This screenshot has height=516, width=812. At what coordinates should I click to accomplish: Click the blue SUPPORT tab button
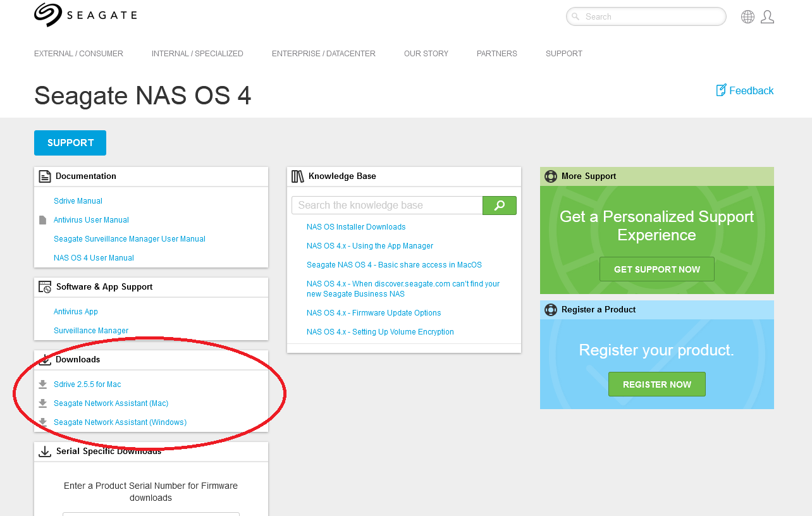pyautogui.click(x=70, y=143)
